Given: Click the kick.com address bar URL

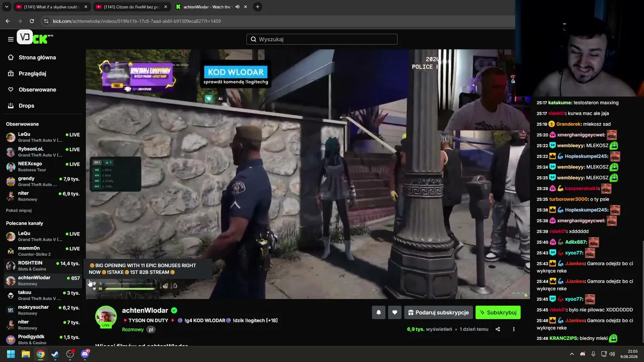Looking at the screenshot, I should coord(137,21).
